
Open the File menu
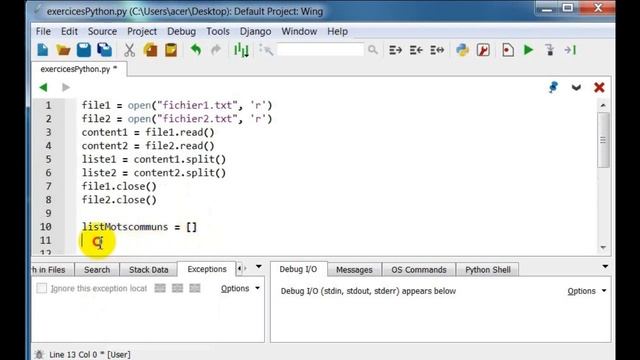point(43,31)
